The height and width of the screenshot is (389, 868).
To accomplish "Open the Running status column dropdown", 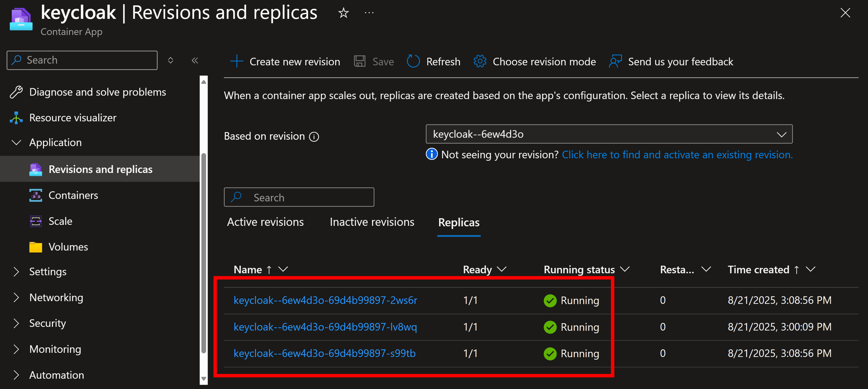I will (625, 270).
